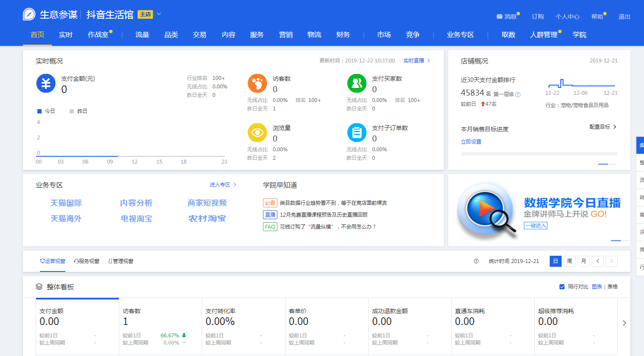Click the 生意参谋 compass logo icon

(x=29, y=14)
